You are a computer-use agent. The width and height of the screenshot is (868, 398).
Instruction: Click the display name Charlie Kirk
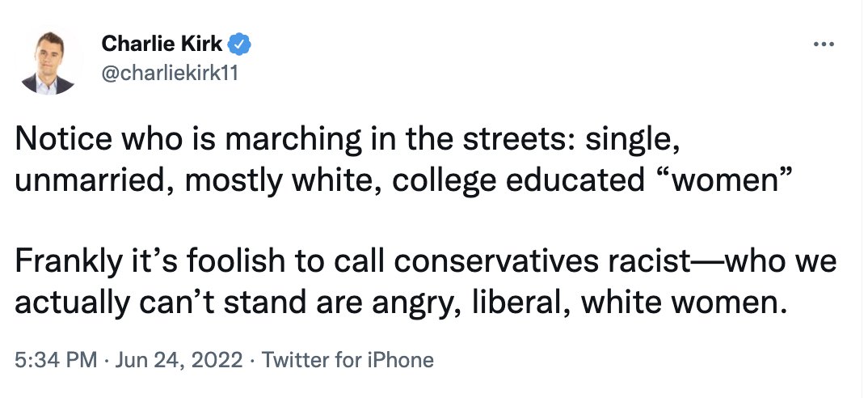[162, 44]
